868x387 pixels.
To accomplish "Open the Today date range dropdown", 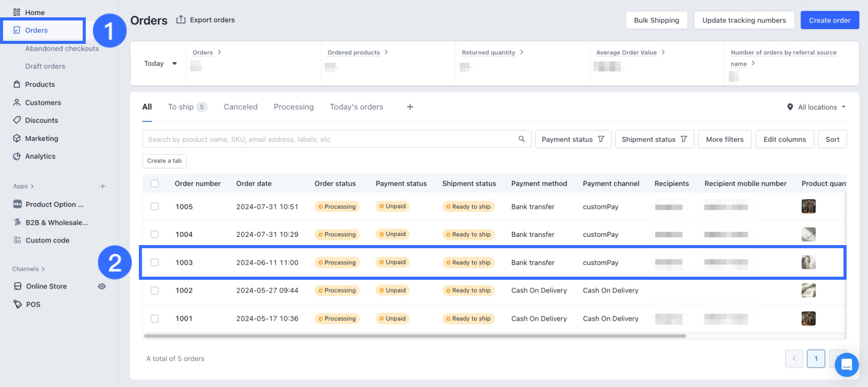I will (x=160, y=63).
